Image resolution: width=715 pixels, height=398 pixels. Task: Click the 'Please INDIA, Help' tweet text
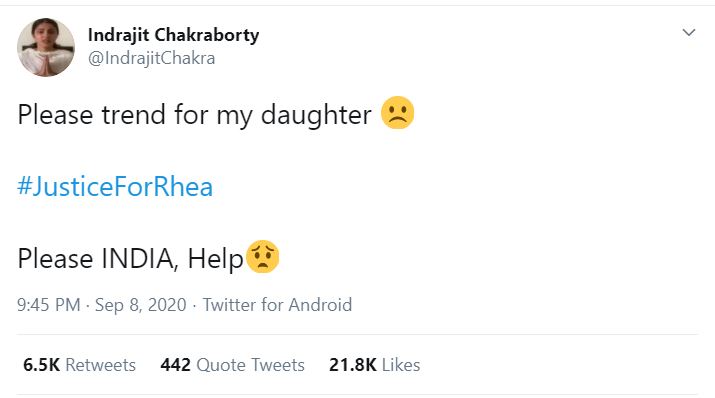tap(130, 258)
